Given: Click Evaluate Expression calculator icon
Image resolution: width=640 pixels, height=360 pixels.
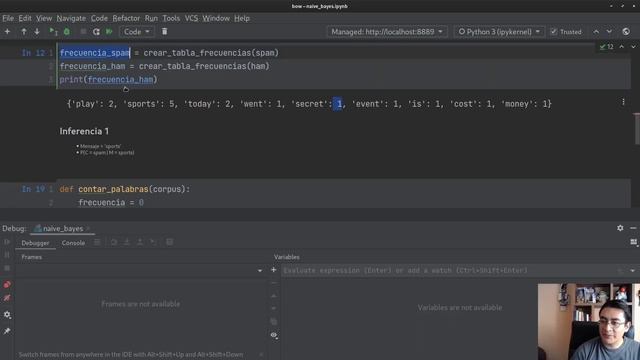Looking at the screenshot, I should pyautogui.click(x=169, y=242).
